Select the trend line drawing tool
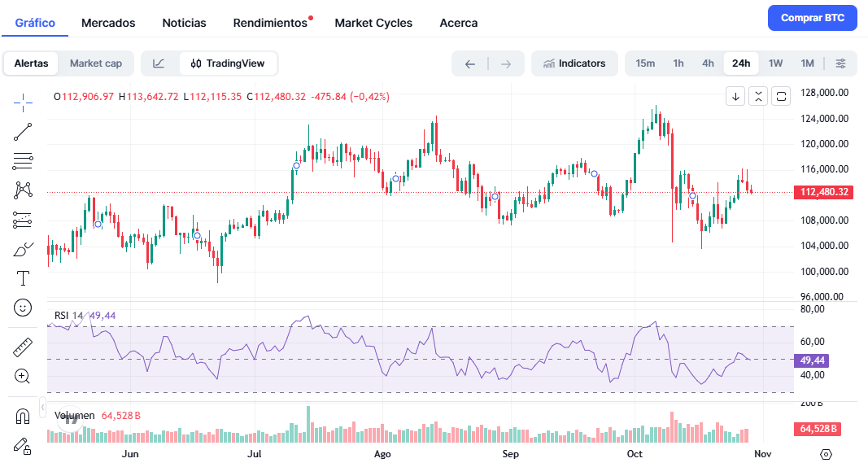868x476 pixels. pos(23,130)
